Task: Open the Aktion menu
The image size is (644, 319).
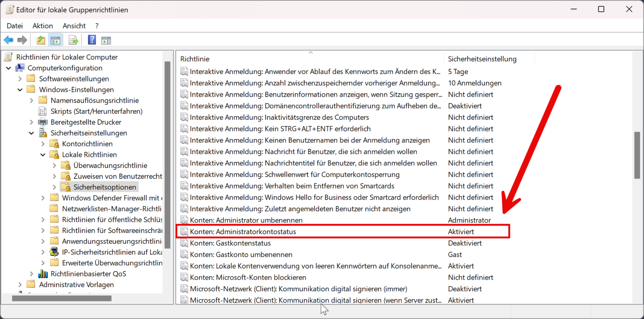Action: 42,26
